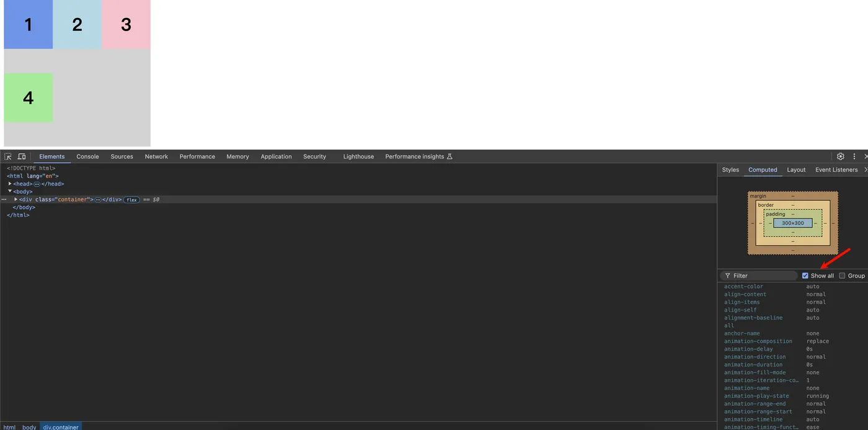This screenshot has height=430, width=868.
Task: Click the align-items property name
Action: pyautogui.click(x=742, y=302)
